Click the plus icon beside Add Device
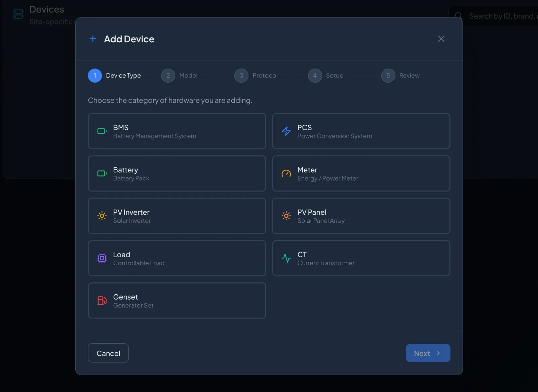This screenshot has width=538, height=392. pos(93,39)
